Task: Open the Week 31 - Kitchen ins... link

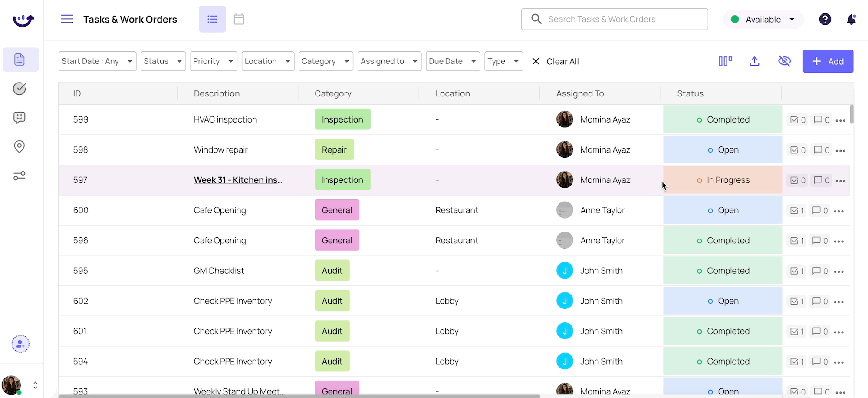Action: coord(238,180)
